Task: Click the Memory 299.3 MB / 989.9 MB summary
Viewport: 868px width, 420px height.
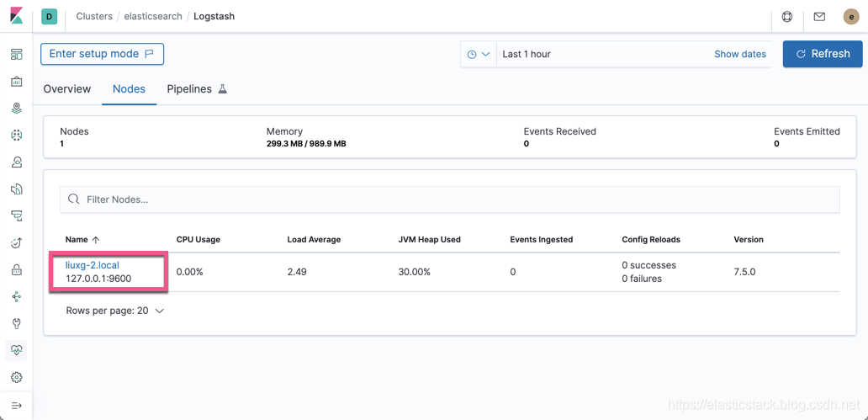Action: click(x=306, y=144)
